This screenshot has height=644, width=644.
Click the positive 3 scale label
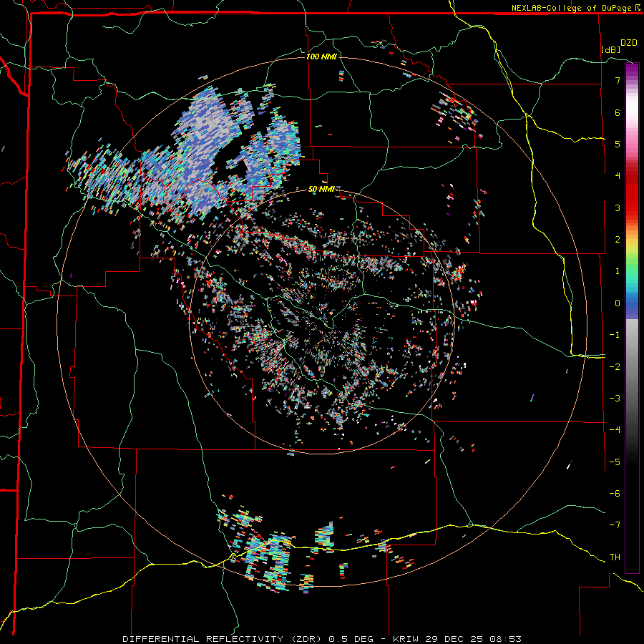(618, 208)
